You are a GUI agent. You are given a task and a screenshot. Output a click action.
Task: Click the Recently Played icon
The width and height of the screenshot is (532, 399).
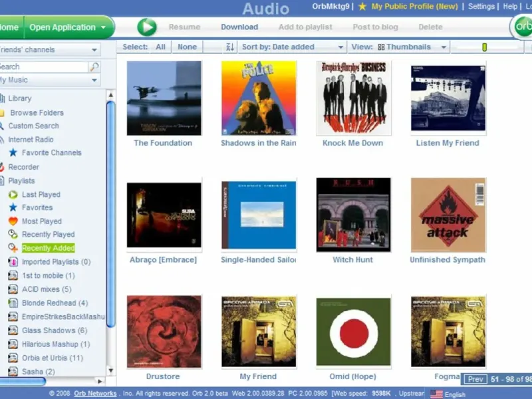[13, 234]
